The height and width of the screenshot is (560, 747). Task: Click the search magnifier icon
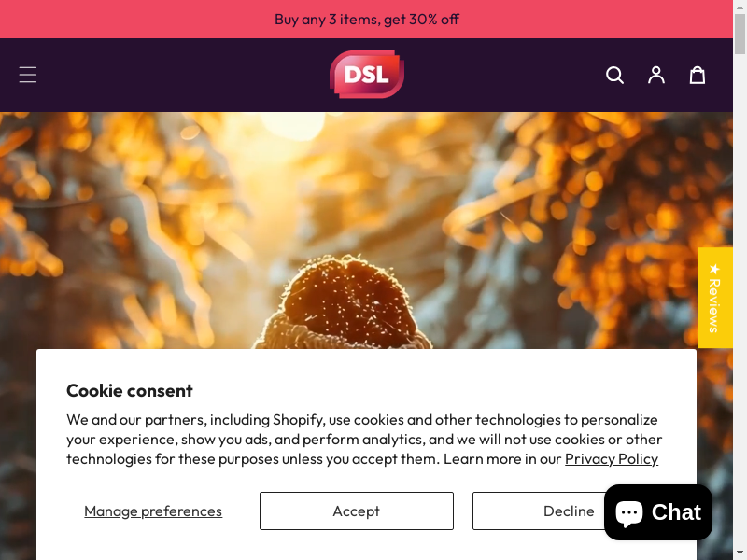(614, 76)
